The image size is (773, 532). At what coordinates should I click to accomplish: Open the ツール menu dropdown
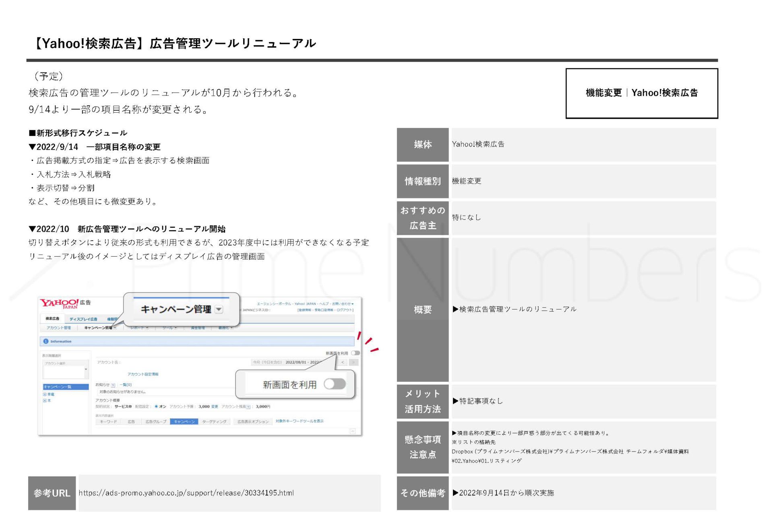pyautogui.click(x=169, y=328)
